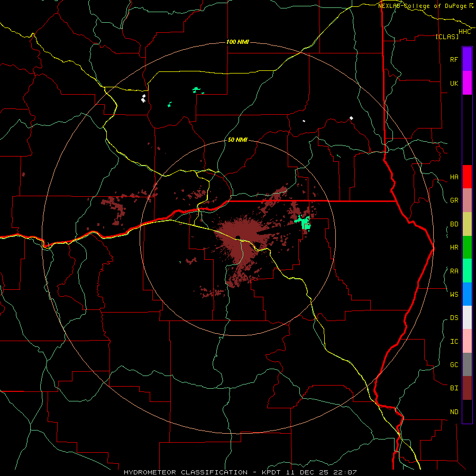Click the HYDROMETEOR CLASSIFICATION title text

click(x=186, y=472)
